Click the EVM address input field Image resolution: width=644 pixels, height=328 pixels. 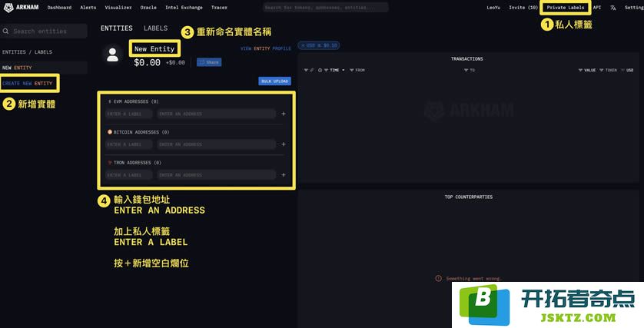(x=217, y=114)
